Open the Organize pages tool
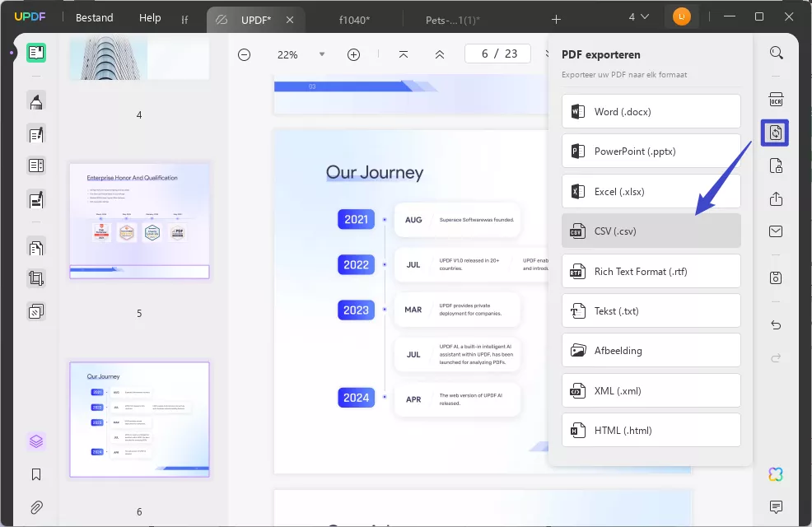 coord(36,248)
